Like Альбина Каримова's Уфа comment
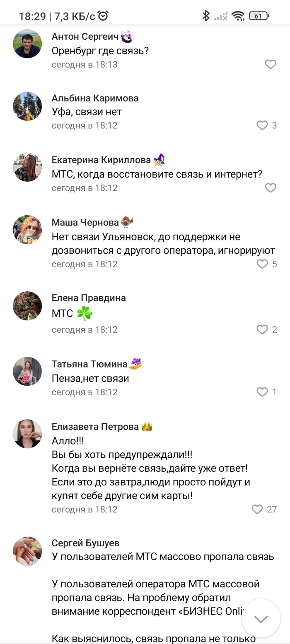The height and width of the screenshot is (644, 290). coord(262,125)
